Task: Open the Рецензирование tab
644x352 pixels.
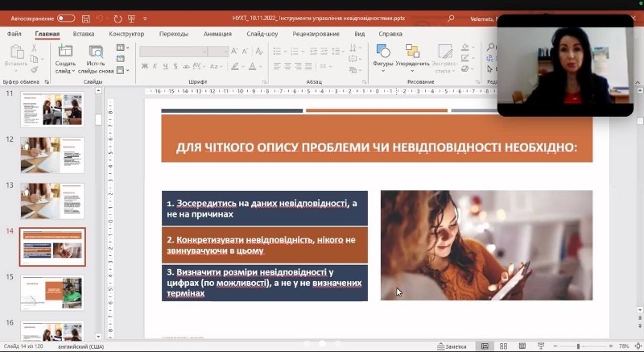Action: pos(316,34)
